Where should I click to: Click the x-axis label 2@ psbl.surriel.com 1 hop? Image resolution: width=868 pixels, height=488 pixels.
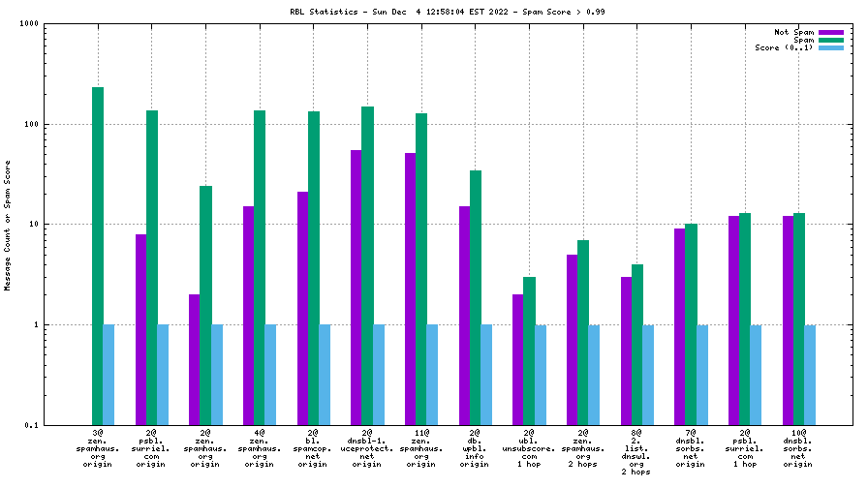coord(745,449)
